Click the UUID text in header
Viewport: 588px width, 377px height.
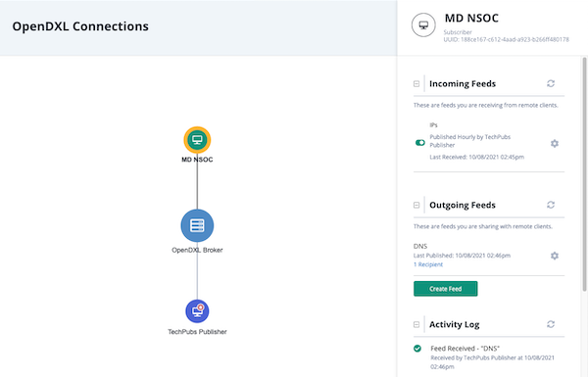tap(507, 39)
